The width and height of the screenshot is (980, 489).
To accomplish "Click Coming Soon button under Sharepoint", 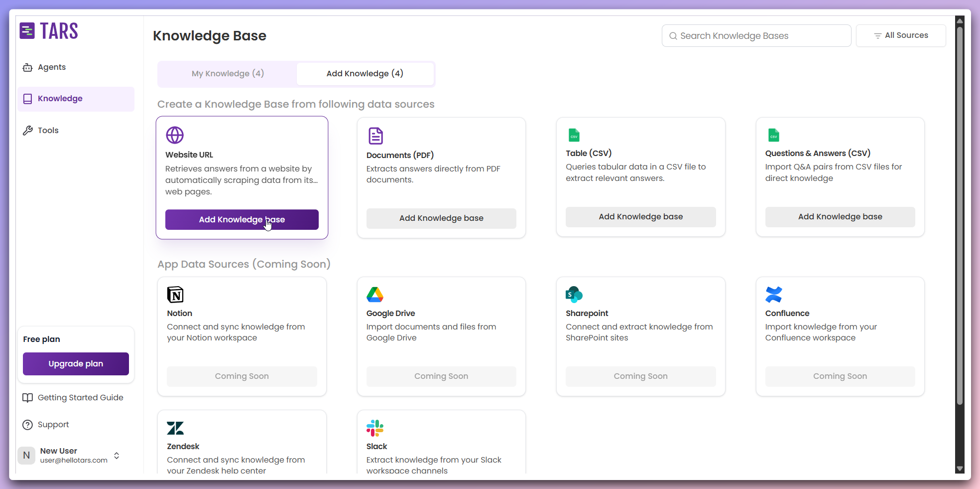I will pyautogui.click(x=641, y=376).
